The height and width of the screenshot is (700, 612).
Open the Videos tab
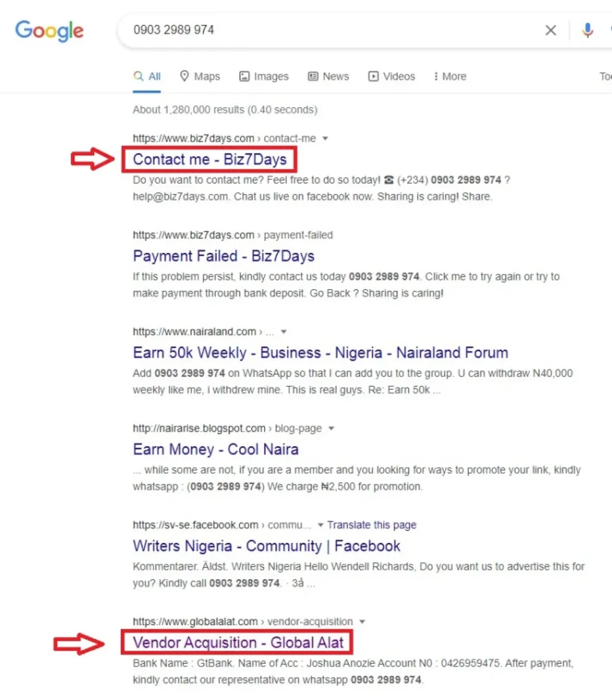coord(392,77)
